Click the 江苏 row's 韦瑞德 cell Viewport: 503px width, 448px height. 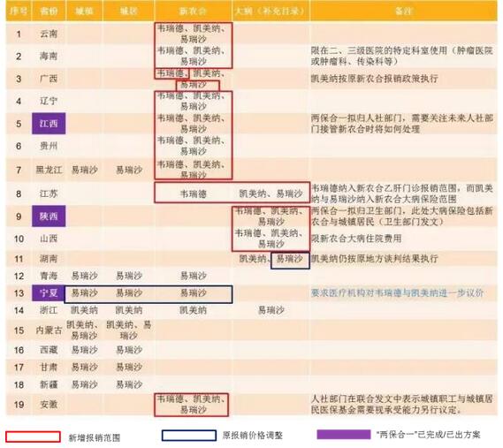click(x=193, y=194)
